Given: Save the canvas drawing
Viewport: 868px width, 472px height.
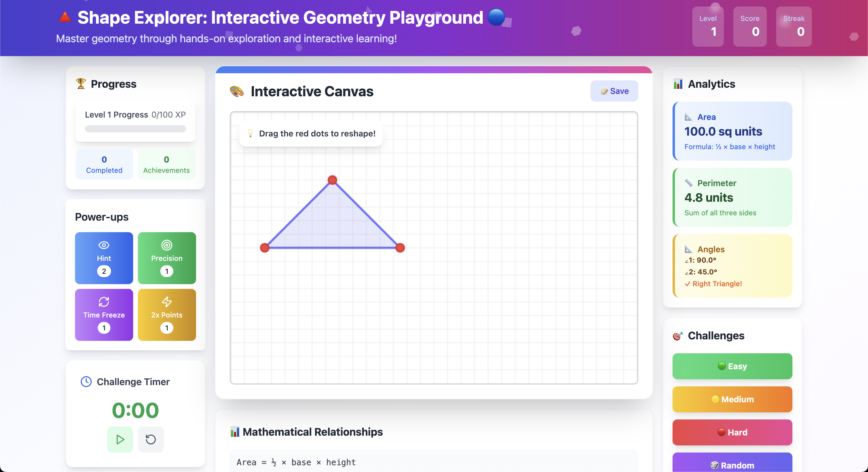Looking at the screenshot, I should pos(614,91).
